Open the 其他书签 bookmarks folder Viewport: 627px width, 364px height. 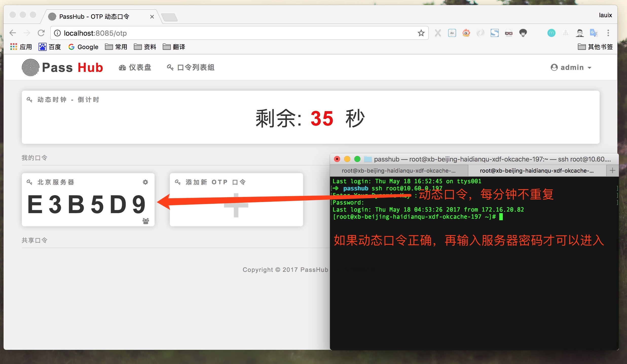(595, 47)
